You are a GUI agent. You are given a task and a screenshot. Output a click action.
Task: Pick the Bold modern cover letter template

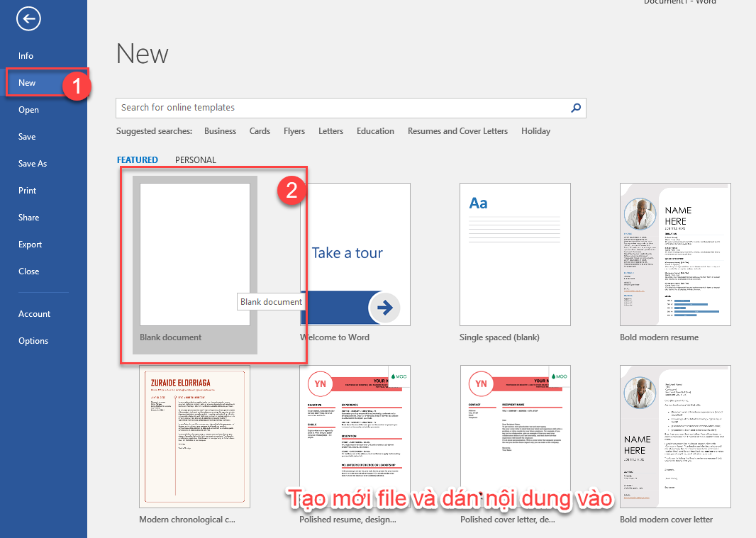point(675,437)
